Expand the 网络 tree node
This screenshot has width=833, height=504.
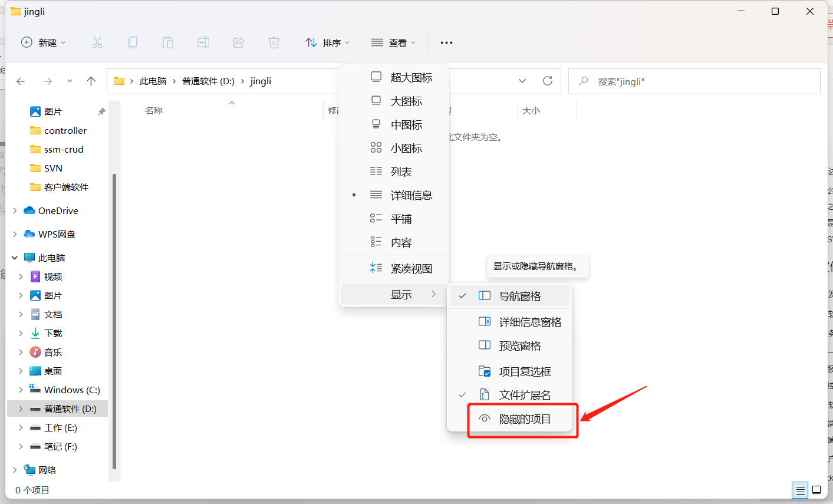click(15, 470)
